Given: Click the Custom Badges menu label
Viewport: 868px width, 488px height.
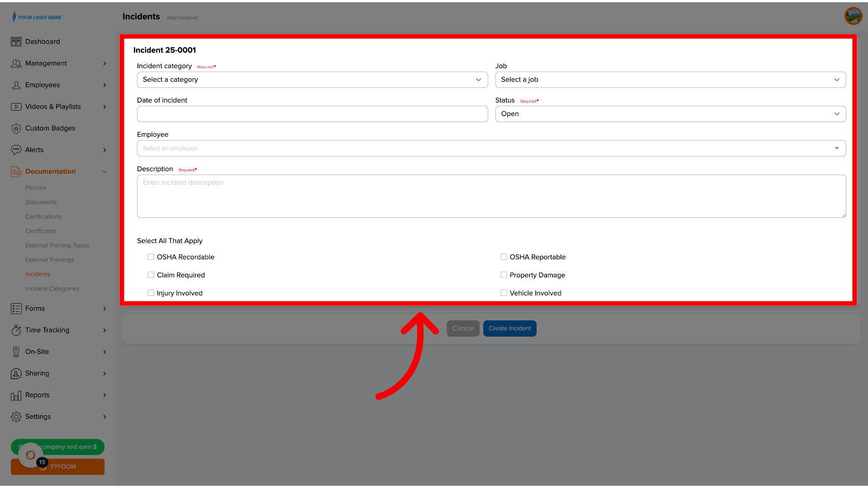Looking at the screenshot, I should pos(50,128).
